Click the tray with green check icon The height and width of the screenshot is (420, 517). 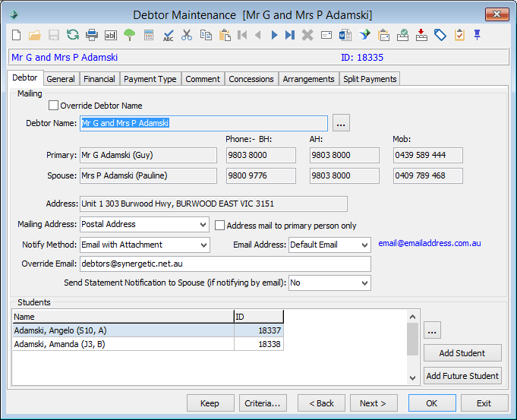[x=402, y=35]
